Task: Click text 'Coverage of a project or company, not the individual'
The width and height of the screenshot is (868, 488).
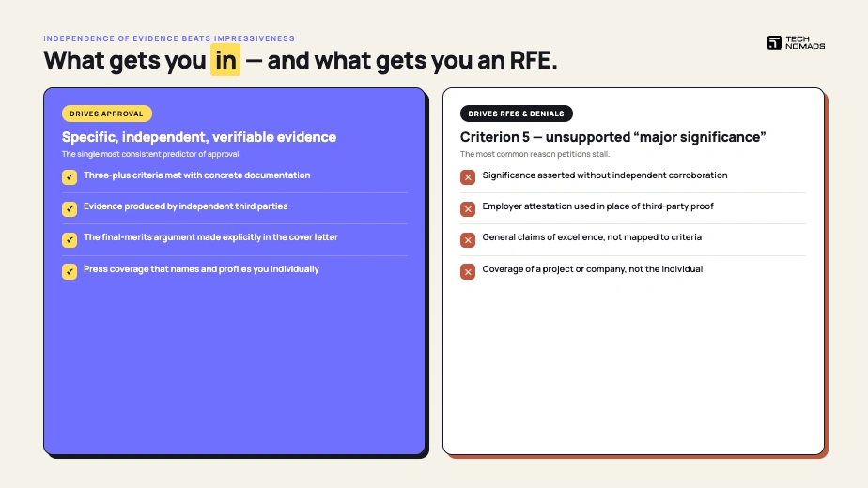Action: tap(593, 269)
